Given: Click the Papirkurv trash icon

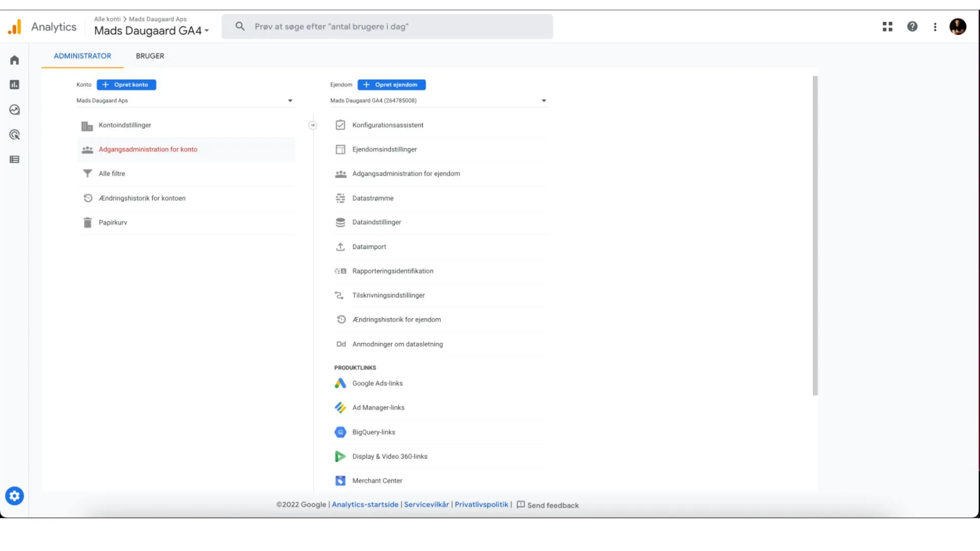Looking at the screenshot, I should (x=87, y=222).
